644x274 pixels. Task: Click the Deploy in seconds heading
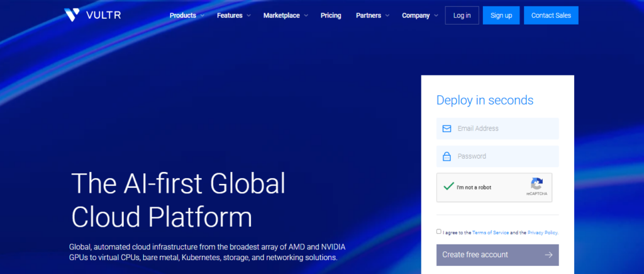tap(485, 100)
